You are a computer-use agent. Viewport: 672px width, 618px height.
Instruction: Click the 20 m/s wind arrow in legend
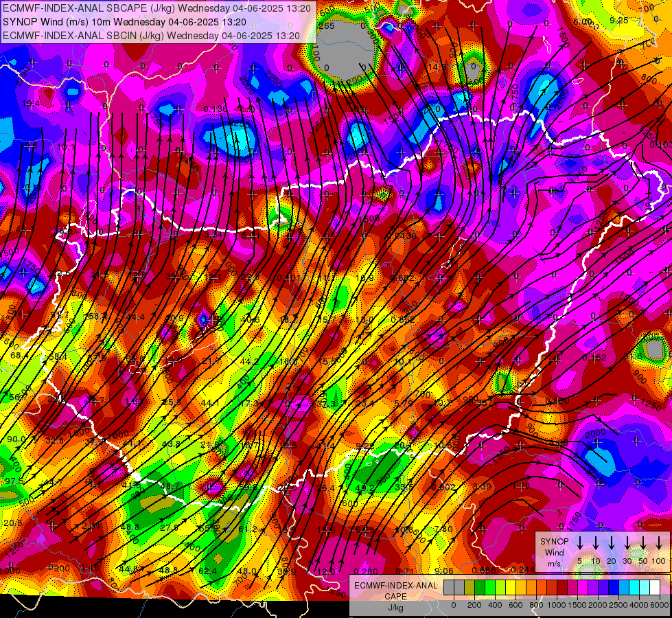[612, 543]
